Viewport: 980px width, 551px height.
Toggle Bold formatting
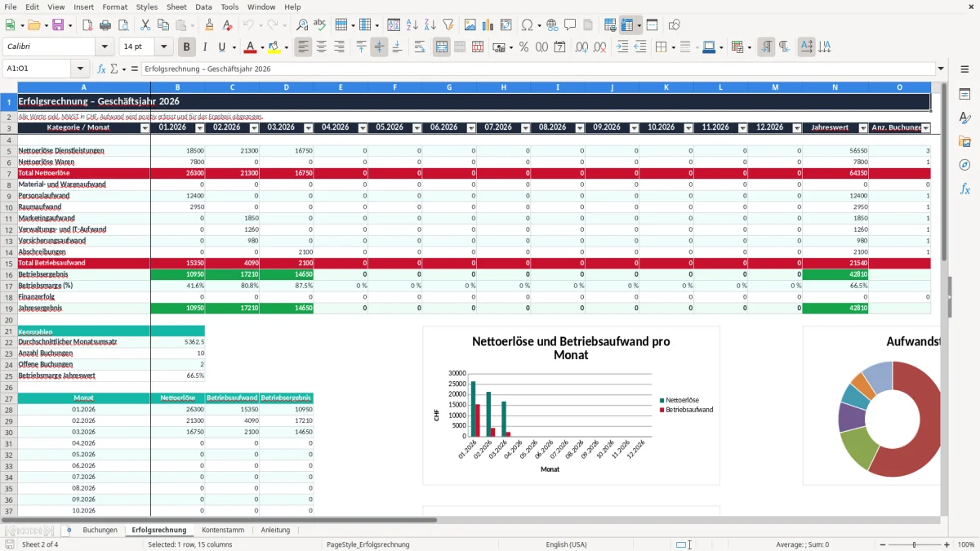point(187,47)
